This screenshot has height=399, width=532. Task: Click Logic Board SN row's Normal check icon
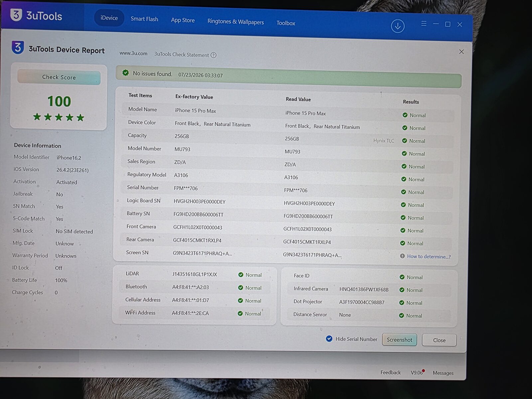403,205
